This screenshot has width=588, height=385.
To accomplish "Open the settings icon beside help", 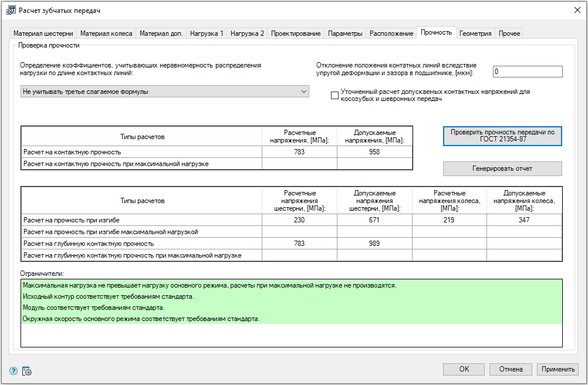I will [x=26, y=370].
